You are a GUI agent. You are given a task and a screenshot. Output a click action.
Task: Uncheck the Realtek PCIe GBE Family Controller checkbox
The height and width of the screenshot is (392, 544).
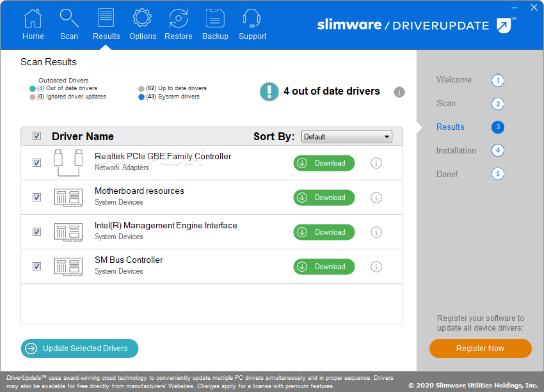36,162
